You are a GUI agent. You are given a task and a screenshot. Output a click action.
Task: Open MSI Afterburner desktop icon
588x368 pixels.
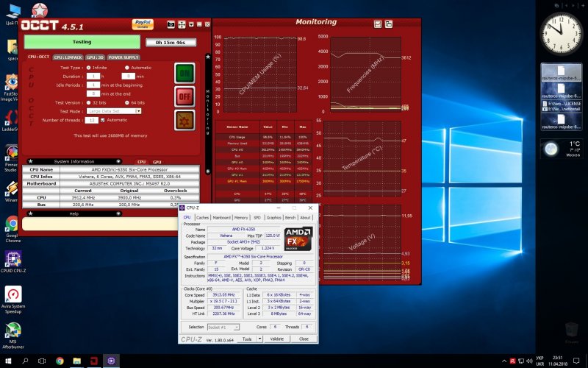[12, 333]
